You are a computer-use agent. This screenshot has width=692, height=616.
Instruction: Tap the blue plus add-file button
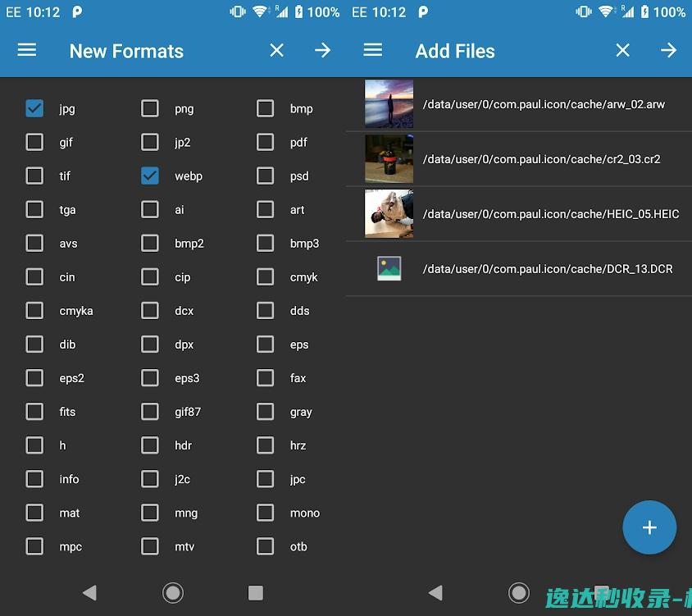pyautogui.click(x=649, y=527)
